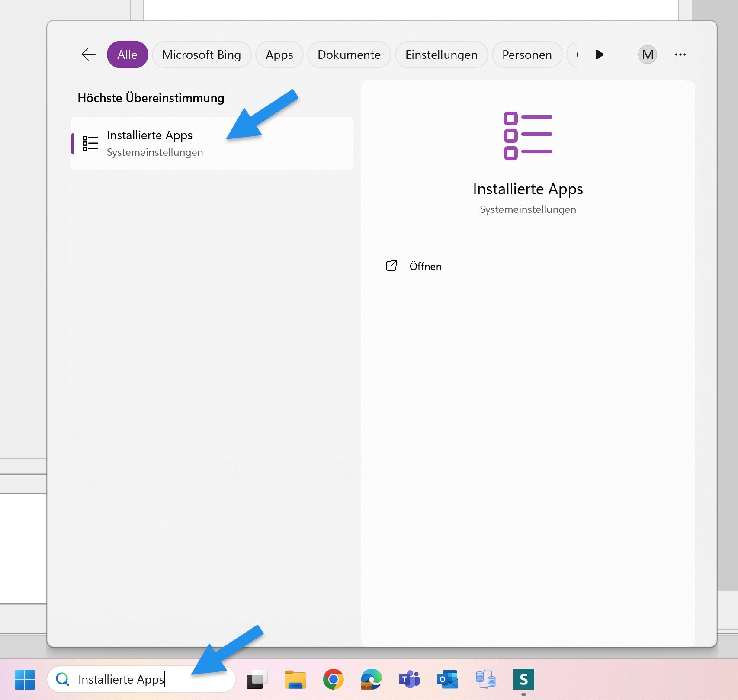Open the Windows Start menu

click(25, 679)
